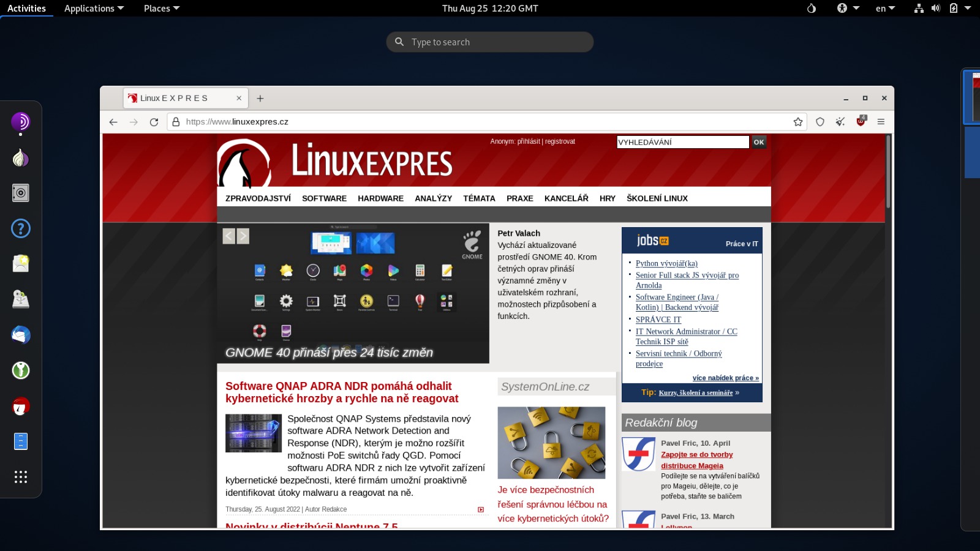The image size is (980, 551).
Task: Click the red read-more icon under QNAP article
Action: 481,509
